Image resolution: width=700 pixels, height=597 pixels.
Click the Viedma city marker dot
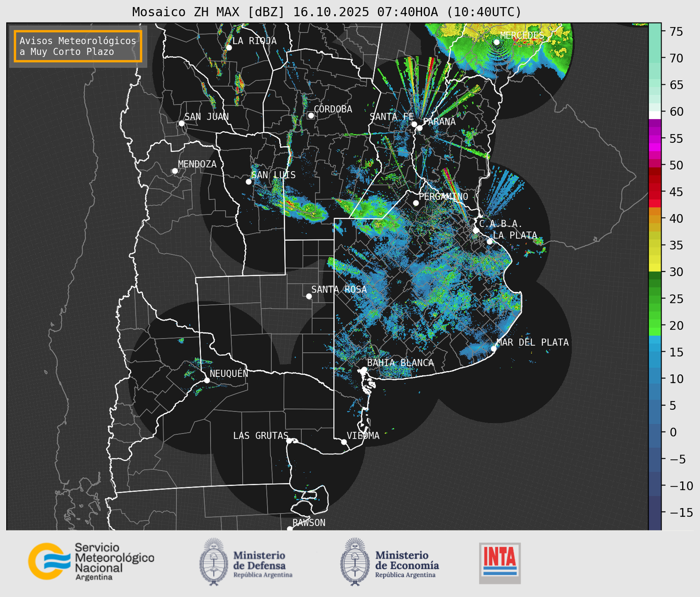click(x=344, y=442)
